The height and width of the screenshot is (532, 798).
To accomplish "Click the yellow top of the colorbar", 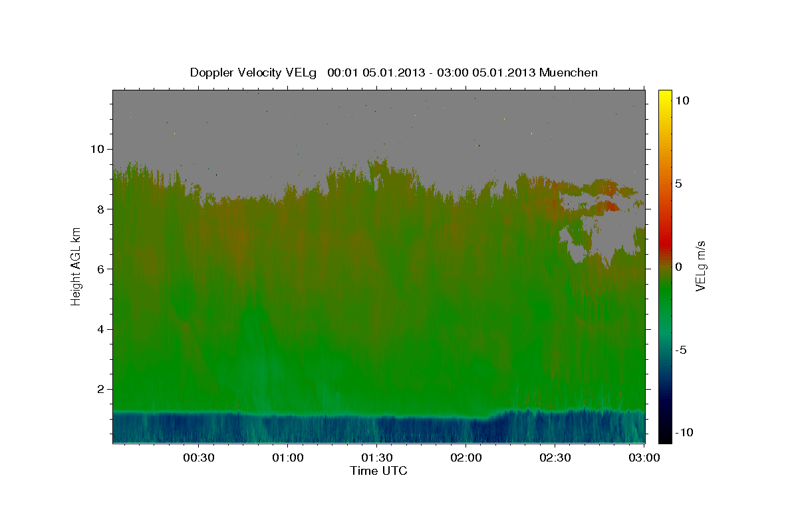I will point(664,96).
